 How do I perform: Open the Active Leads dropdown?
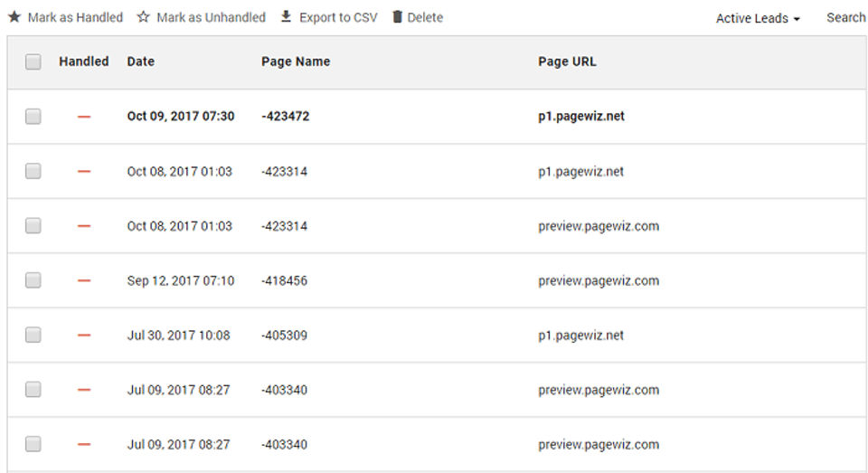[x=758, y=18]
